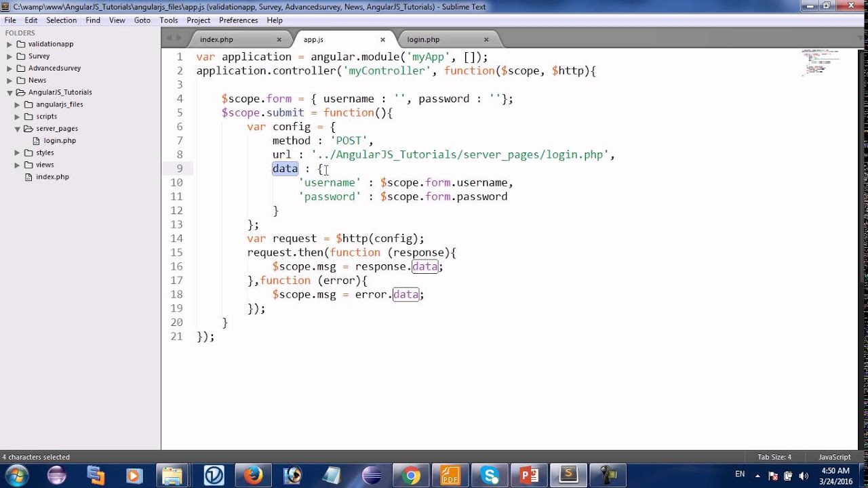Select the validationapp folder label
This screenshot has width=868, height=488.
point(51,44)
